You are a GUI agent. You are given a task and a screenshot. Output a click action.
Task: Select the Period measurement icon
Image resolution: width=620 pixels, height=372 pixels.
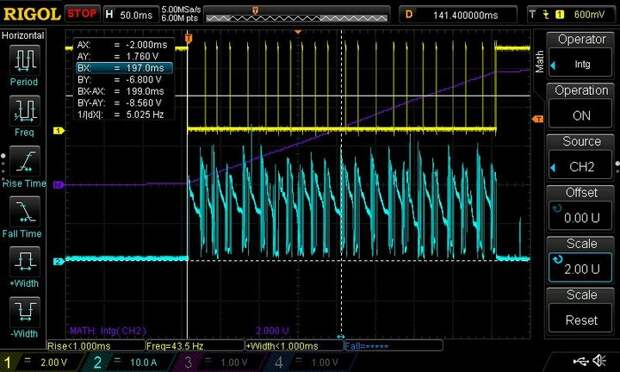pyautogui.click(x=24, y=60)
